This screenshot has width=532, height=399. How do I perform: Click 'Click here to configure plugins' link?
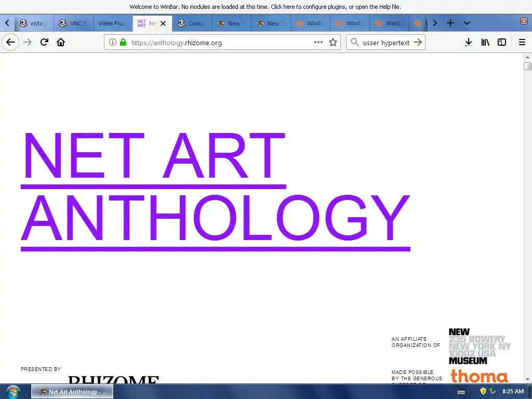pyautogui.click(x=308, y=7)
